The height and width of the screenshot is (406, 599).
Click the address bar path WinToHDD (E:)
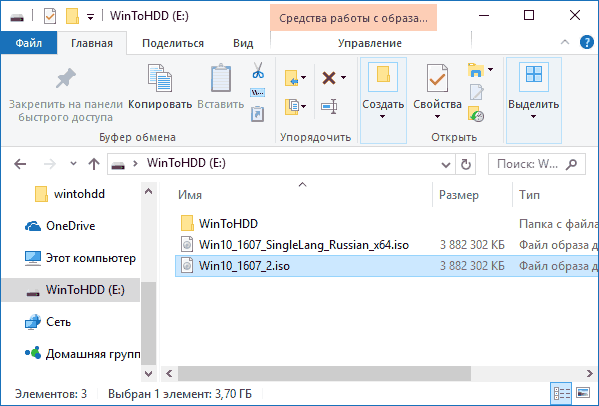(x=186, y=163)
